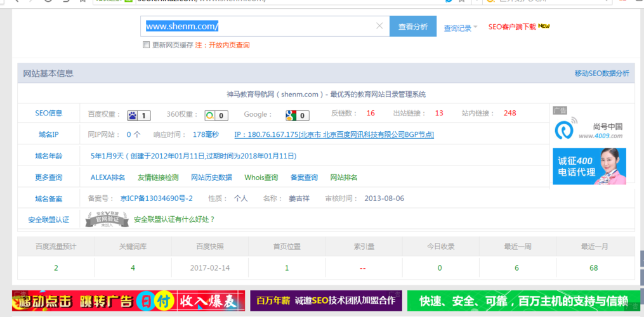Clear the URL field with the X icon
Image resolution: width=644 pixels, height=317 pixels.
coord(379,26)
